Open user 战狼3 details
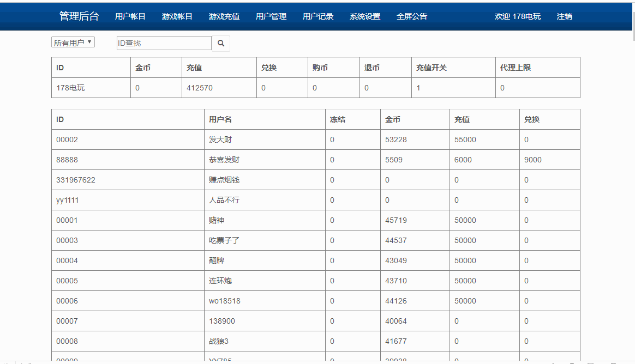The height and width of the screenshot is (364, 635). coord(217,341)
